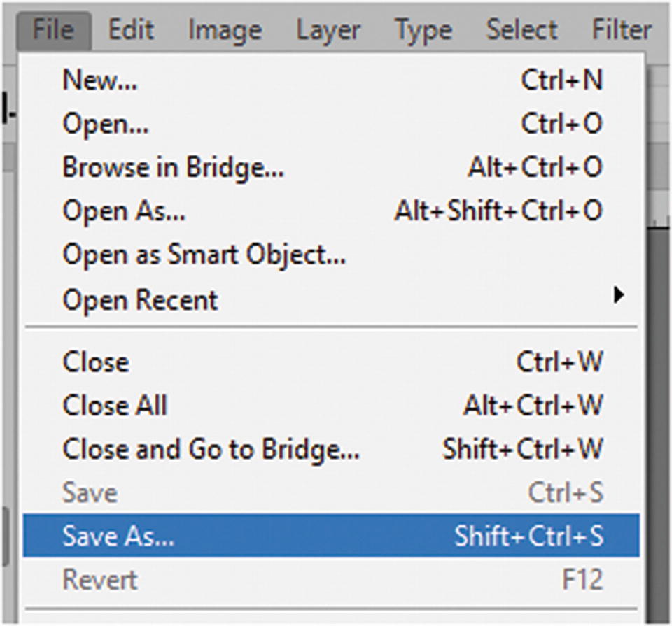Choose New... from File menu

tap(100, 80)
